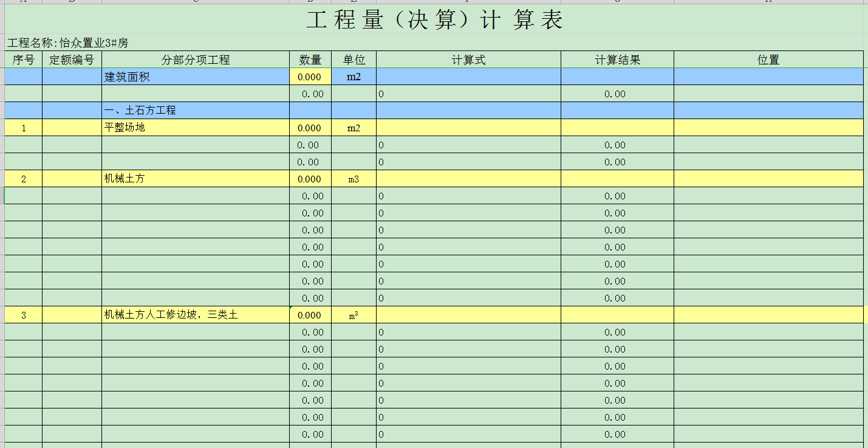Select the m³ unit in 机械土方人工修边坡 row
Viewport: 868px width, 448px height.
(354, 315)
